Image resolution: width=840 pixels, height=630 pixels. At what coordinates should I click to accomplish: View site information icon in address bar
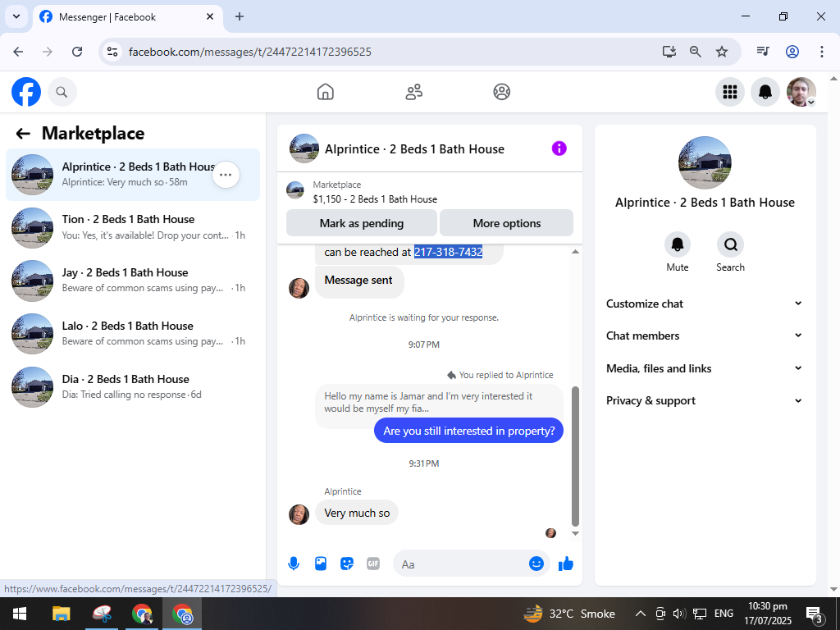pyautogui.click(x=112, y=52)
